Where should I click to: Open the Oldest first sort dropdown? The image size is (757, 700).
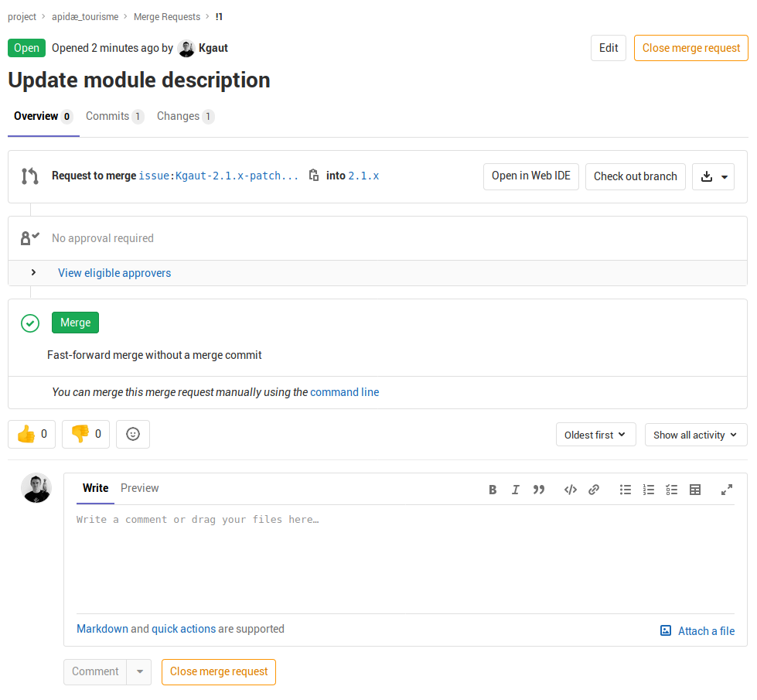(595, 435)
